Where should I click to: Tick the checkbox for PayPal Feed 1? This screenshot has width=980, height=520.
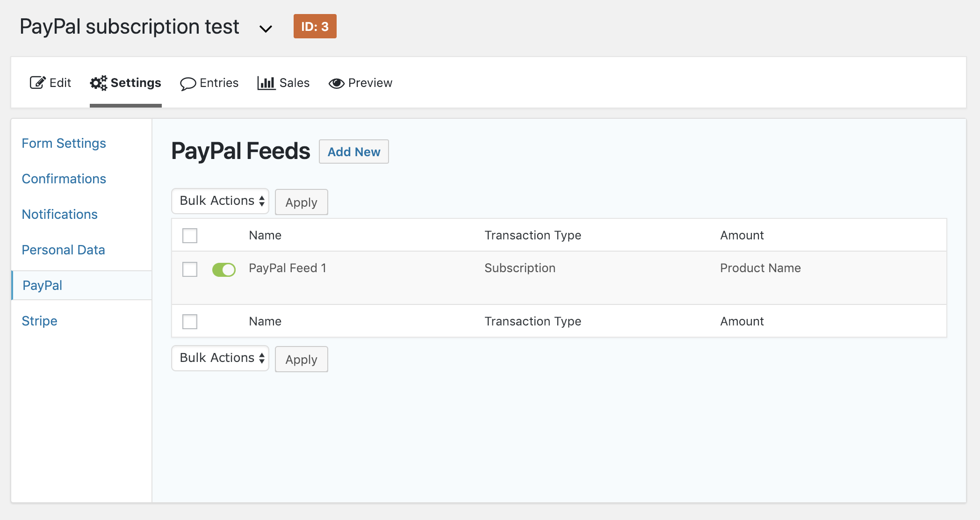click(190, 269)
